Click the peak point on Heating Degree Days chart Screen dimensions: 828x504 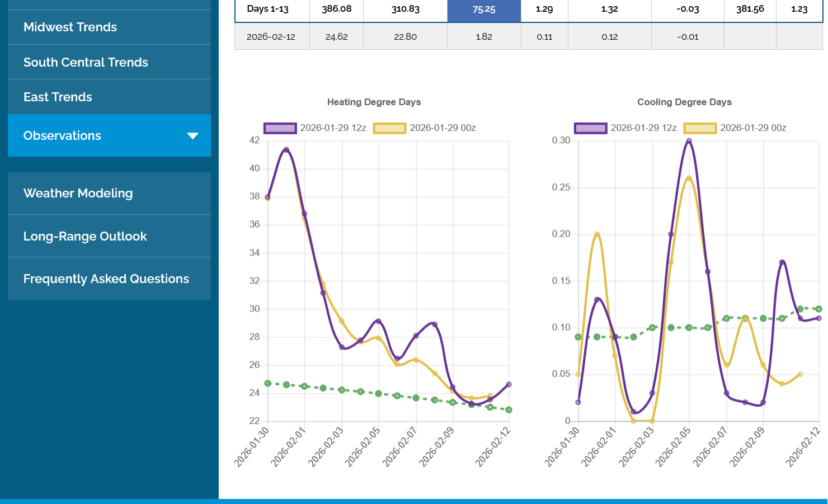[x=286, y=150]
